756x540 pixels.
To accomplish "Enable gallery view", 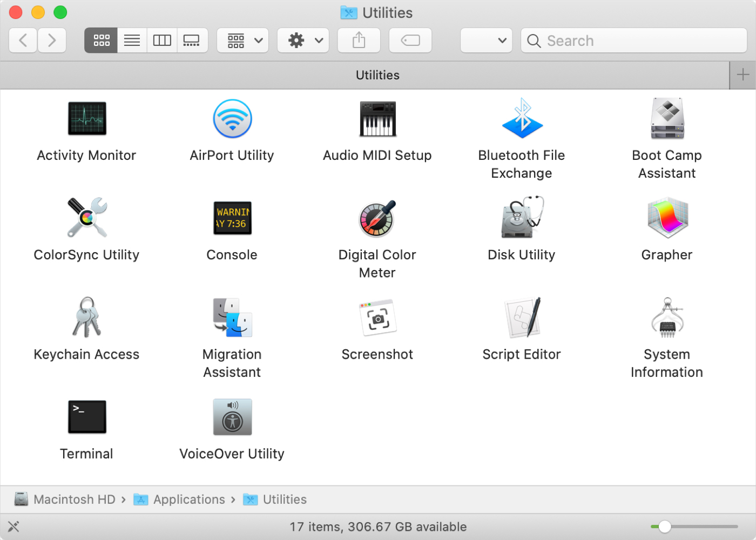I will click(192, 40).
